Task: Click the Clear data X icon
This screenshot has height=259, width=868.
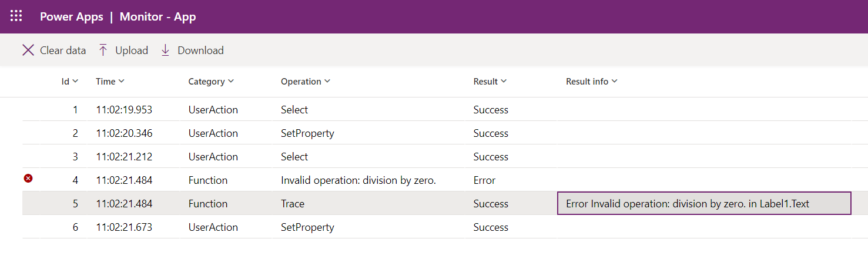Action: click(x=28, y=51)
